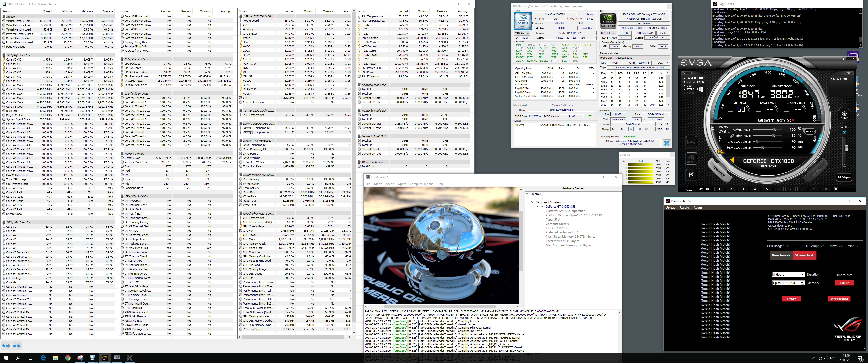Open OpenCL Compiler Options menu in LuxMark
The image size is (868, 363).
coord(416,184)
